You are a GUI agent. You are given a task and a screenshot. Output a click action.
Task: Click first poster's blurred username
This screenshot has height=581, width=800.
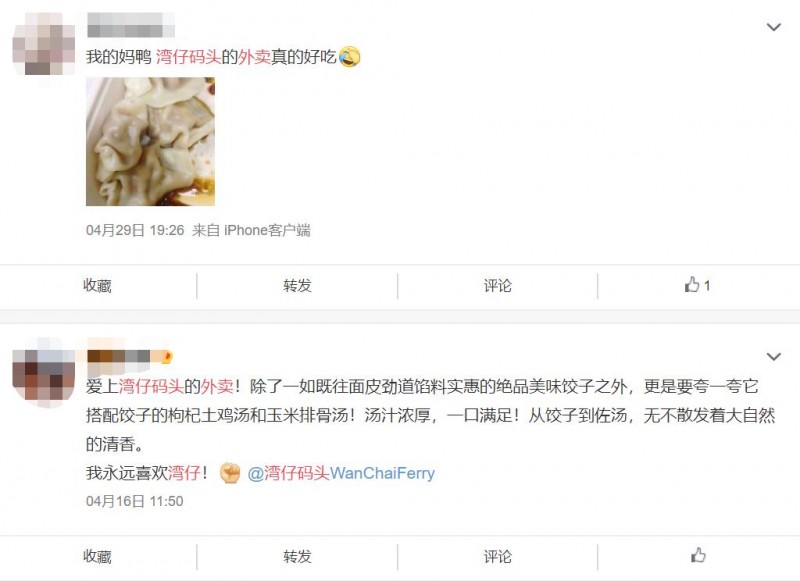point(131,25)
